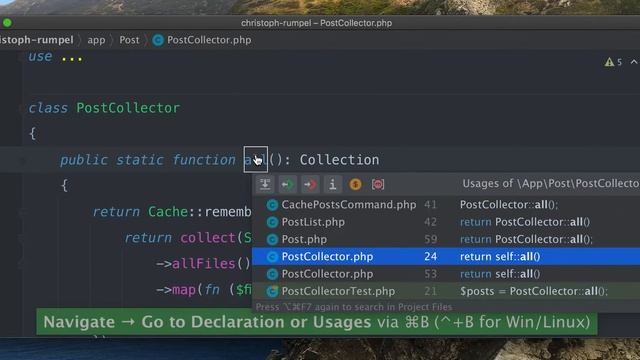Click the 'search in Project Files' hint
640x360 pixels.
353,307
